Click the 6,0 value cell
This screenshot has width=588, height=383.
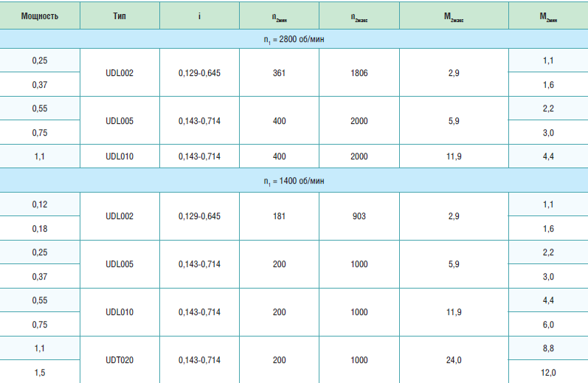point(548,325)
